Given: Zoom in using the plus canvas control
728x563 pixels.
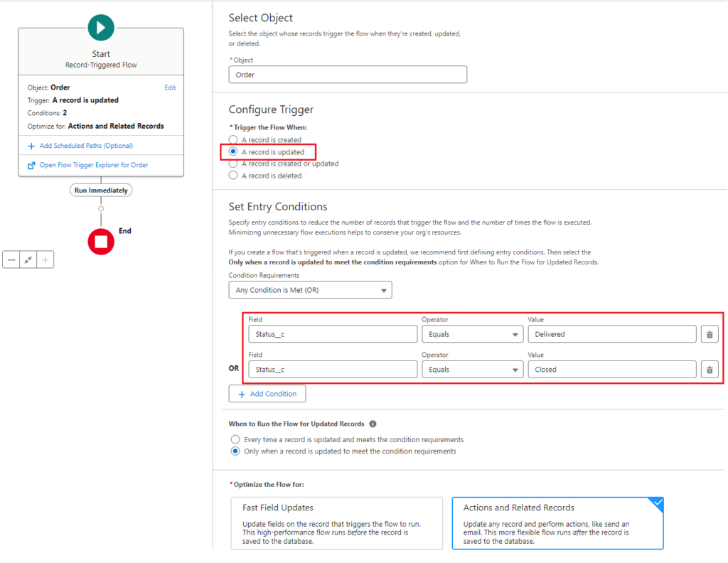Looking at the screenshot, I should click(x=45, y=259).
